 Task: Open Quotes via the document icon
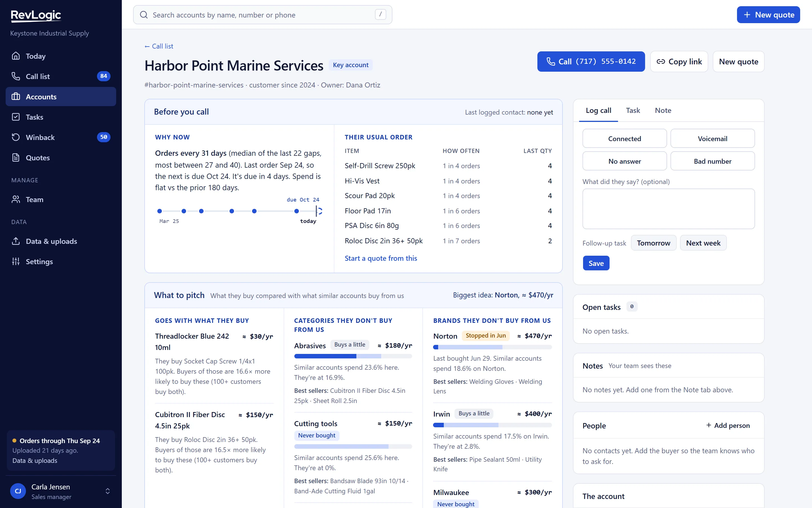tap(16, 157)
